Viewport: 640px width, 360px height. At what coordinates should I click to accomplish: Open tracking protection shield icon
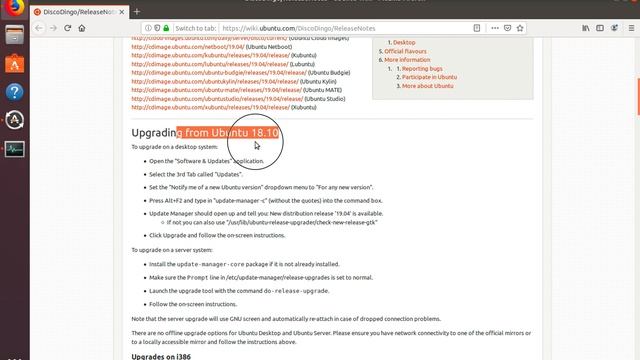click(x=157, y=28)
